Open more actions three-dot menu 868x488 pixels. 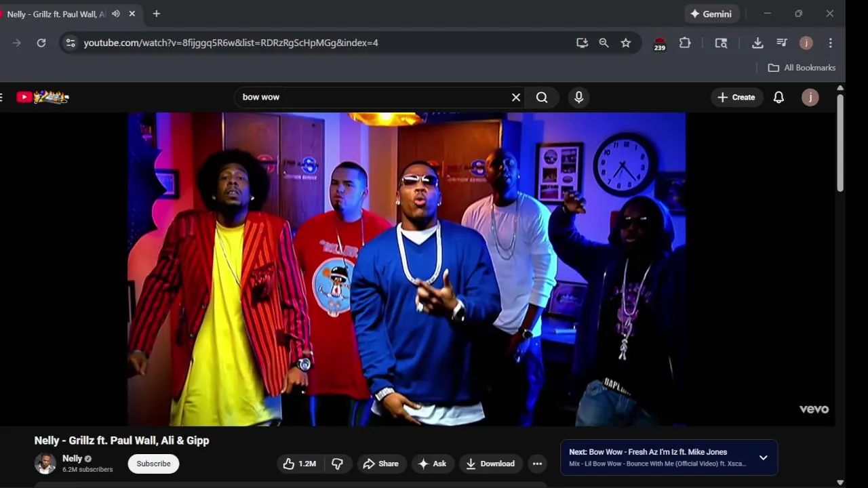(537, 464)
